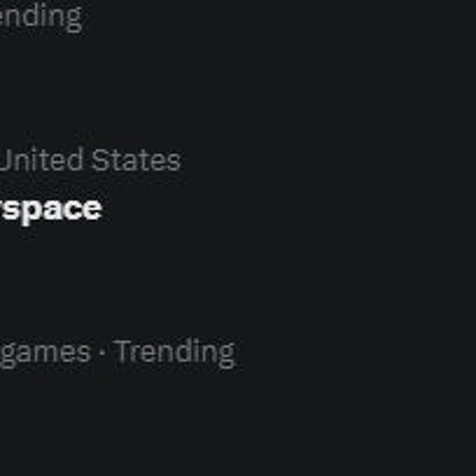Viewport: 476px width, 476px height.
Task: Open the trend listed under United States
Action: [50, 209]
